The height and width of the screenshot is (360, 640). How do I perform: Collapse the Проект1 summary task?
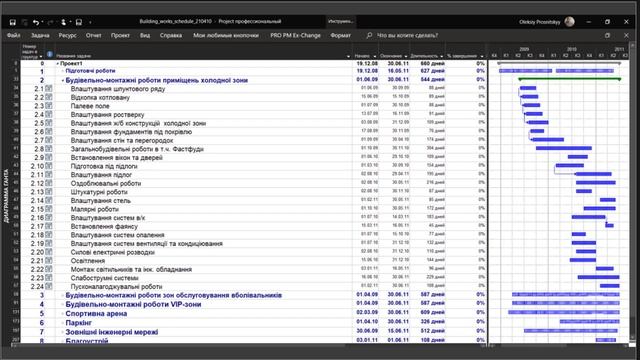(58, 64)
